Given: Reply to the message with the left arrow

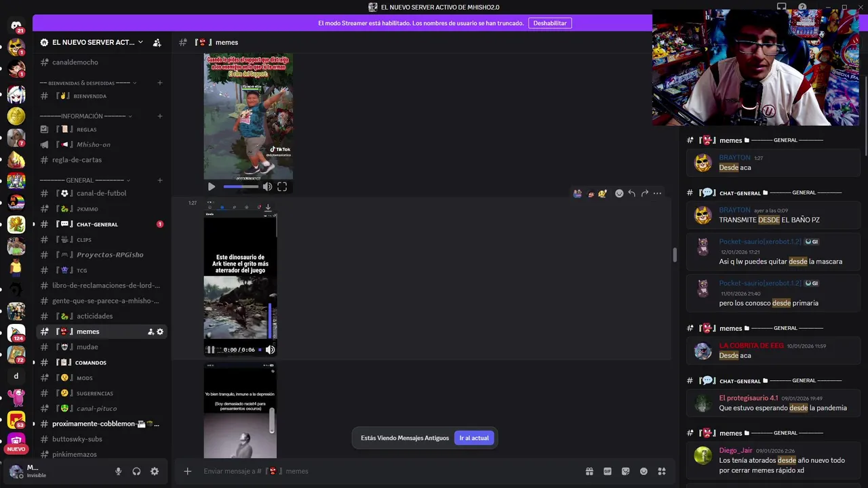Looking at the screenshot, I should 631,193.
